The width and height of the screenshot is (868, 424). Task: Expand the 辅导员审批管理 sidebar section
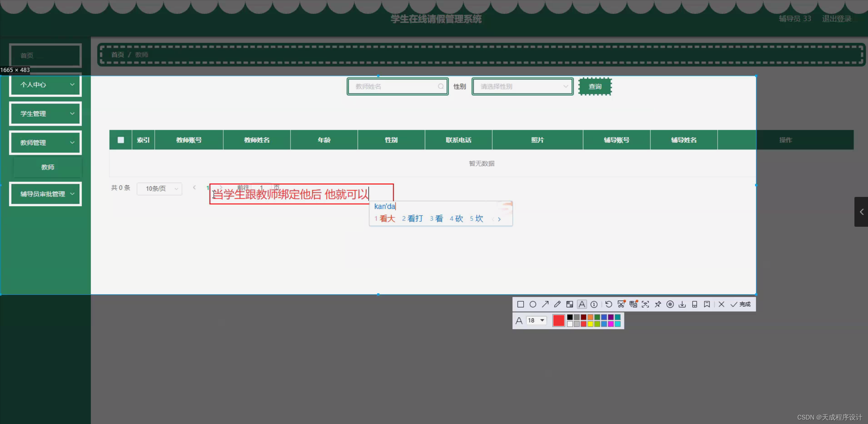tap(45, 194)
